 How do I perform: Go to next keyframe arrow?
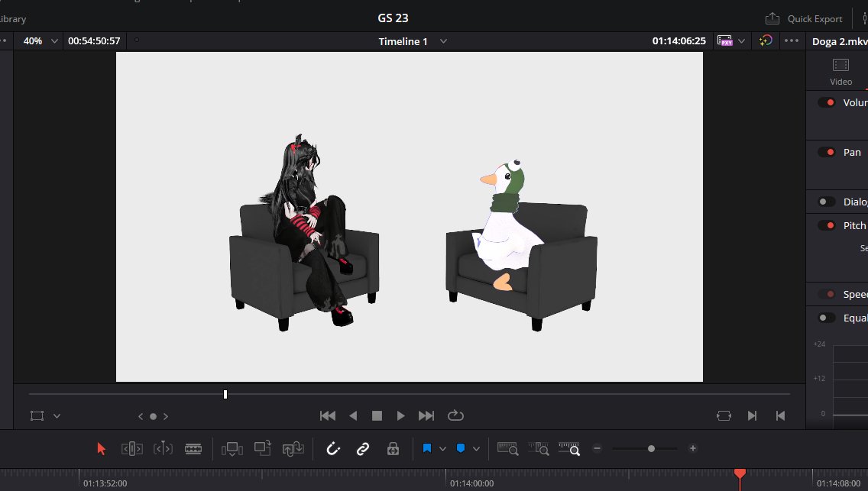click(x=166, y=416)
